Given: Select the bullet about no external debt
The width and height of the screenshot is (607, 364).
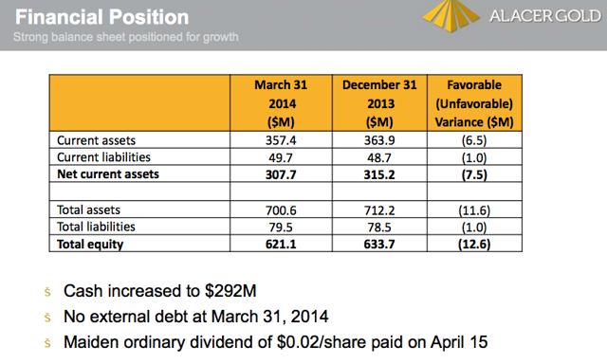Looking at the screenshot, I should (x=196, y=317).
